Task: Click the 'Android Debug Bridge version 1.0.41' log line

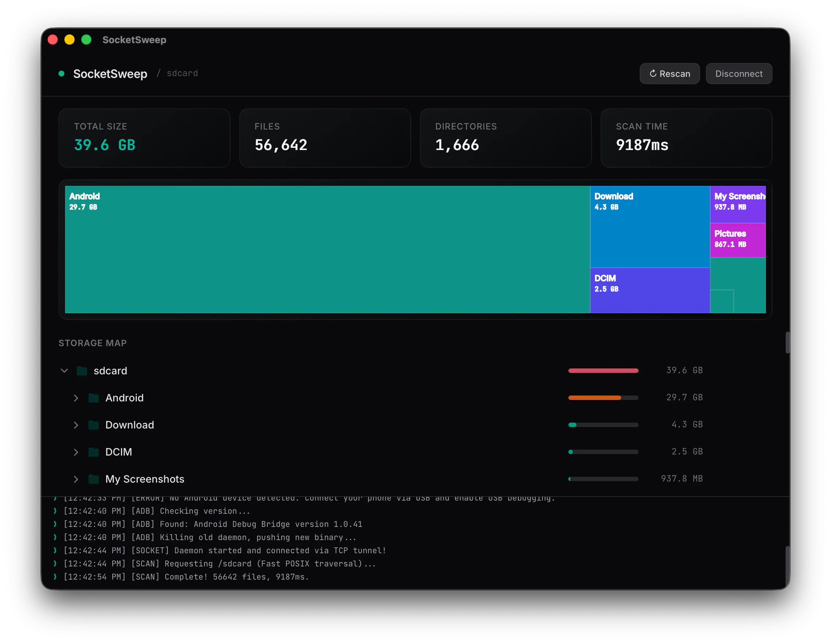Action: click(x=213, y=524)
